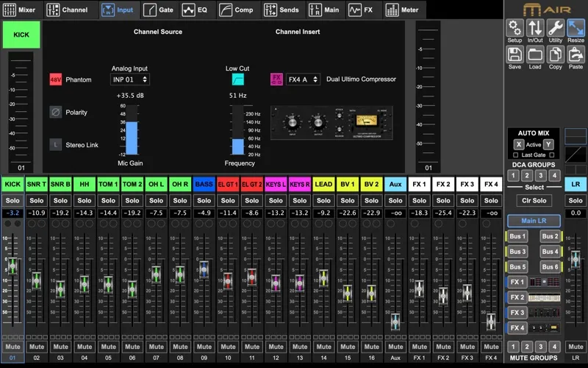Select the Aux channel label

[395, 185]
